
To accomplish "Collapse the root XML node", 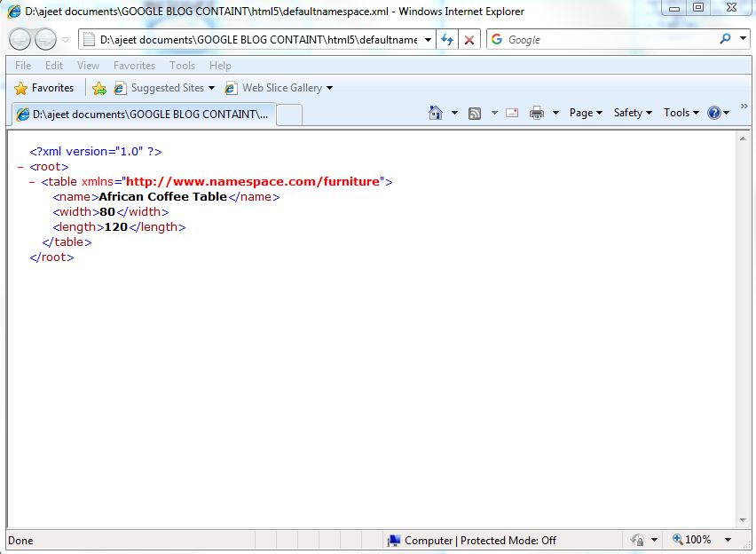I will click(20, 167).
